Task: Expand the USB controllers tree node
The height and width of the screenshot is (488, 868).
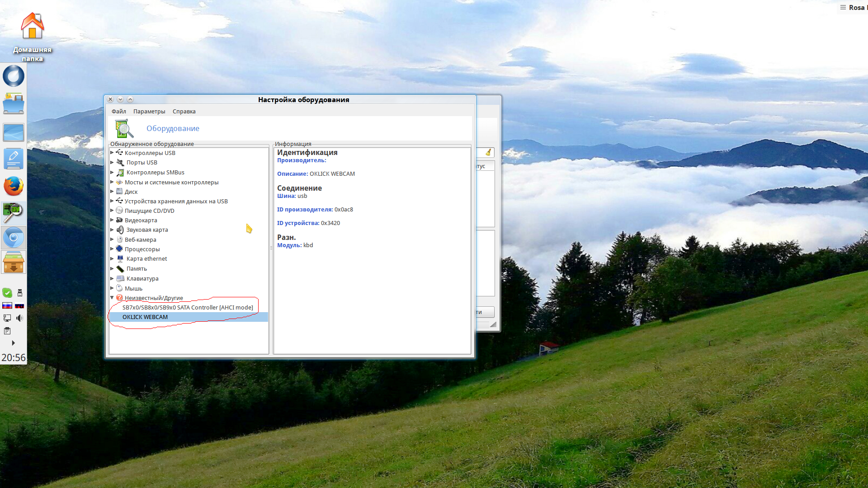Action: 112,153
